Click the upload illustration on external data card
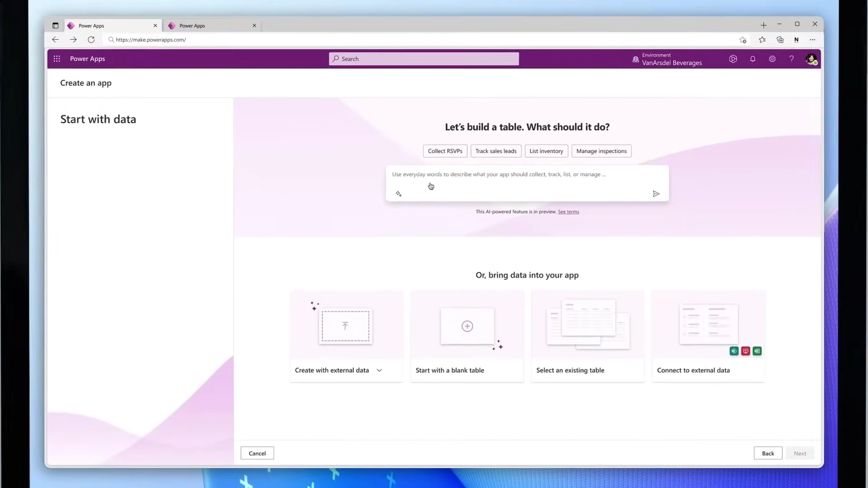The width and height of the screenshot is (868, 488). coord(345,326)
